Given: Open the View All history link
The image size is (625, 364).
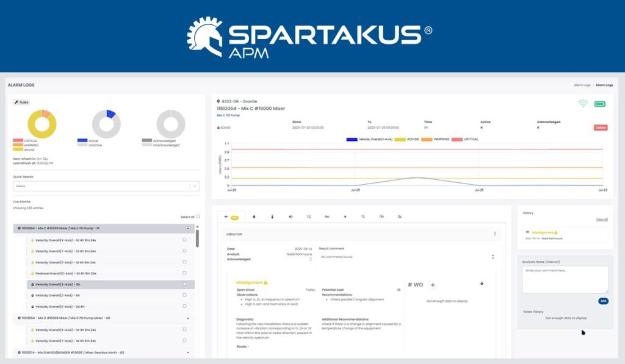Looking at the screenshot, I should pos(602,220).
